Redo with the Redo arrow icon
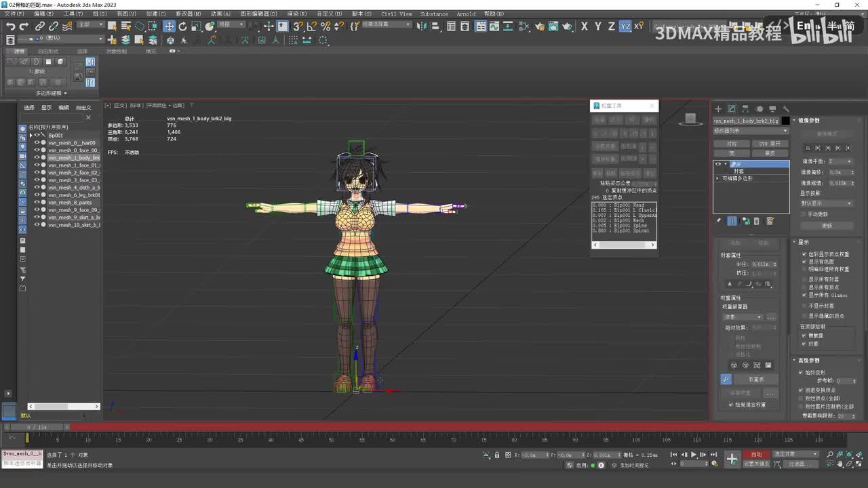The height and width of the screenshot is (488, 868). tap(24, 26)
